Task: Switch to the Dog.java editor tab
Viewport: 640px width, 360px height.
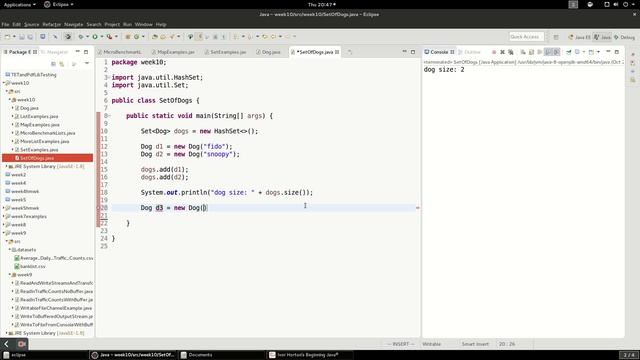Action: click(268, 52)
